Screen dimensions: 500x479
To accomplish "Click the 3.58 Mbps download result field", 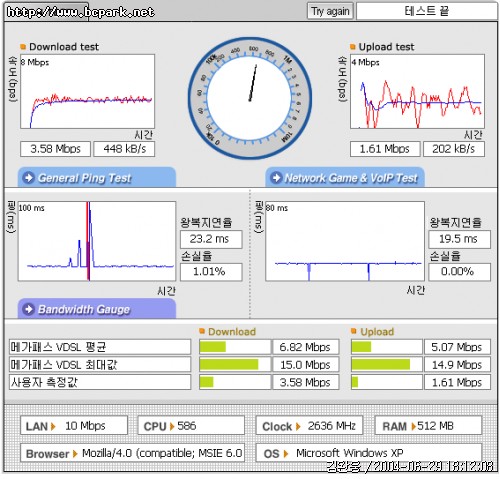I will tap(55, 149).
